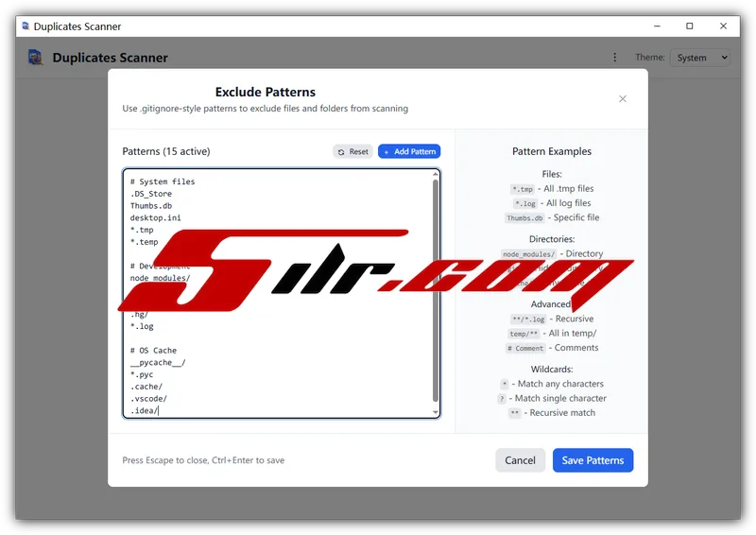Click the '# Comment' example chip

tap(525, 348)
